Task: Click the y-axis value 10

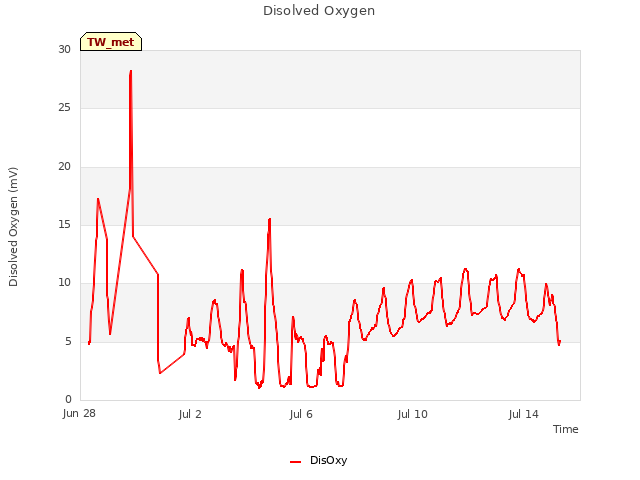Action: point(64,282)
